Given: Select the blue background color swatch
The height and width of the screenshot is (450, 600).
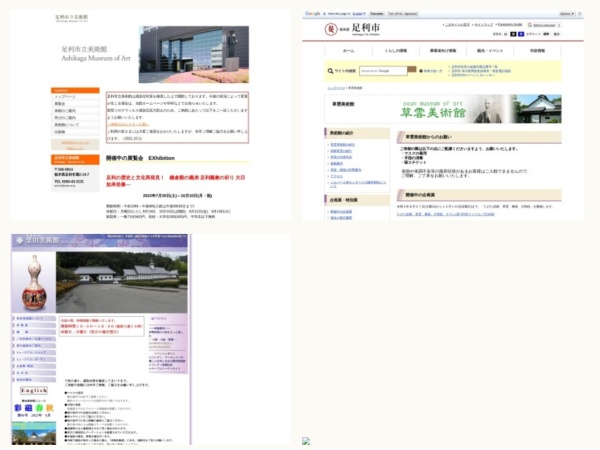Looking at the screenshot, I should click(521, 34).
